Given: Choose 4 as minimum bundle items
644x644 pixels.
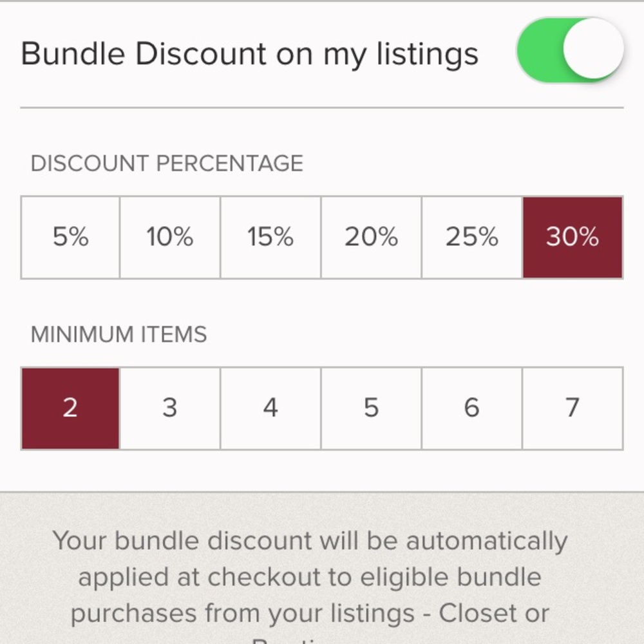Looking at the screenshot, I should (270, 408).
